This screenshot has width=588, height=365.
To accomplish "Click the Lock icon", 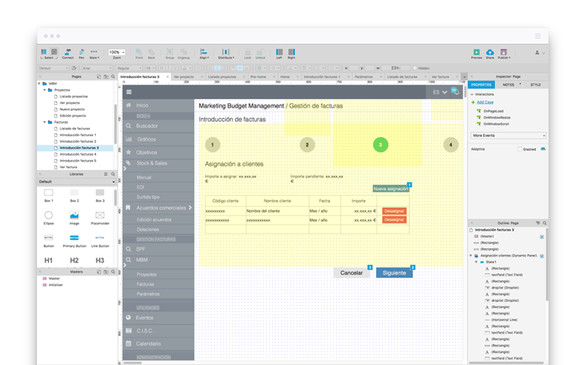I will coord(248,52).
